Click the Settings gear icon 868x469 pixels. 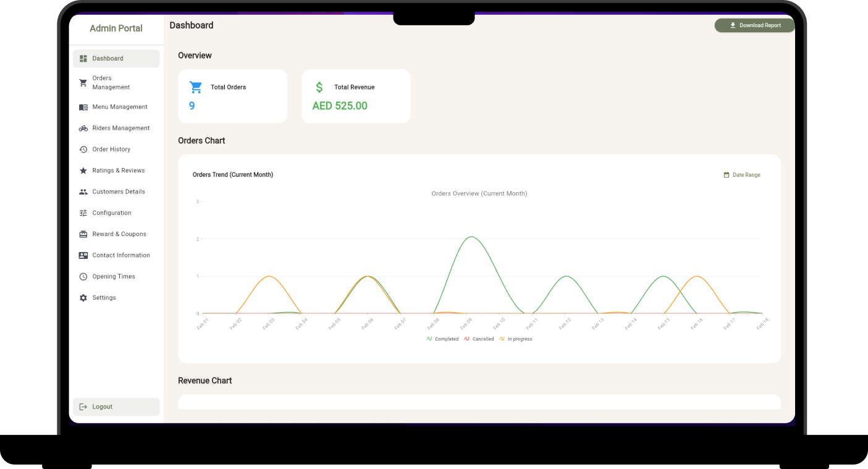[83, 298]
